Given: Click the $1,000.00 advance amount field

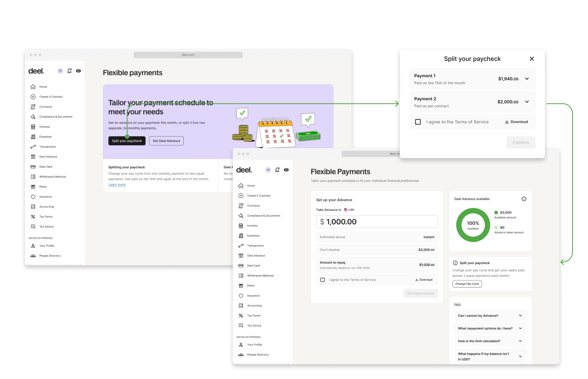Looking at the screenshot, I should (x=377, y=222).
